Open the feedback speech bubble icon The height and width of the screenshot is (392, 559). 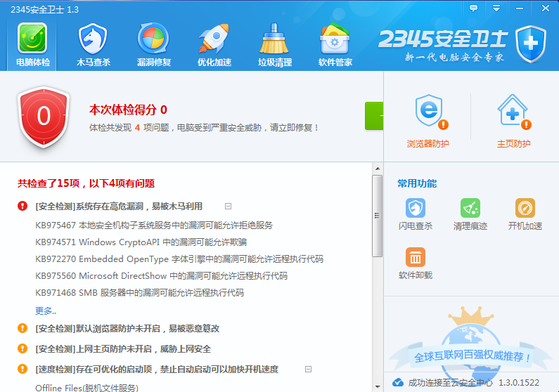point(473,8)
